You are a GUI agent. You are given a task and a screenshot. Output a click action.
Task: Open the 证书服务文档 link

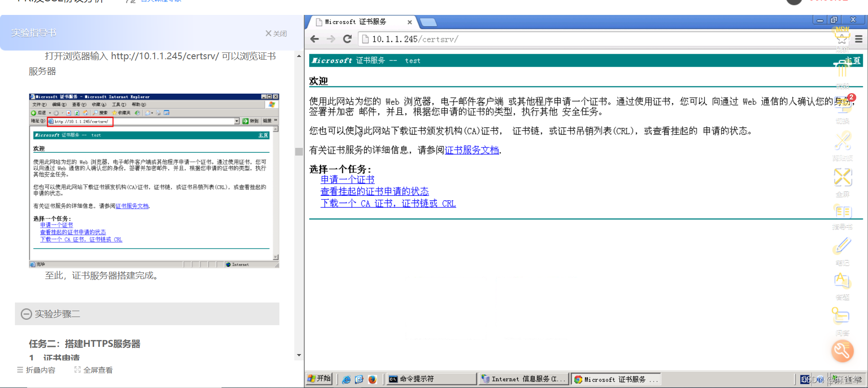pyautogui.click(x=472, y=150)
